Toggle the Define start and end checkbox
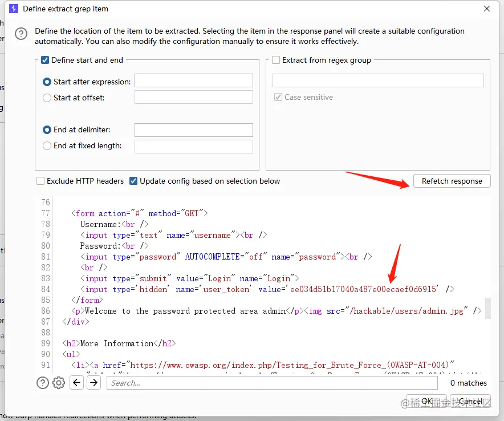The image size is (504, 421). click(45, 60)
